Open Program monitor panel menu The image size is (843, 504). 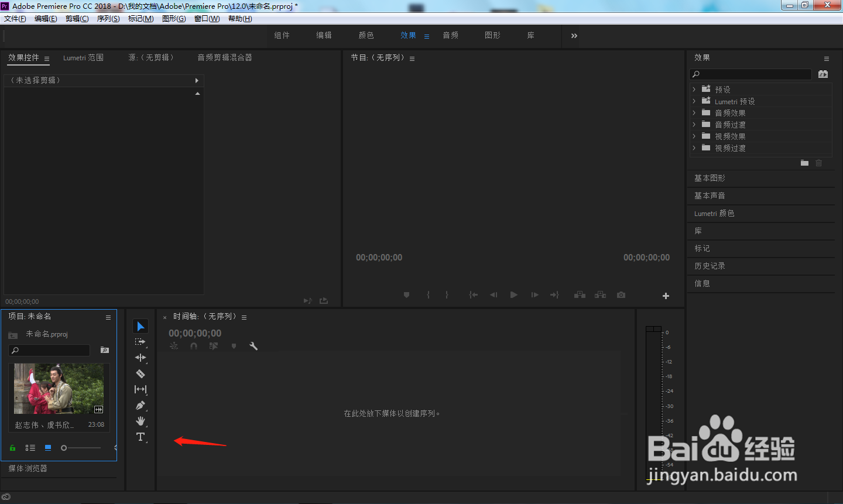click(x=412, y=59)
